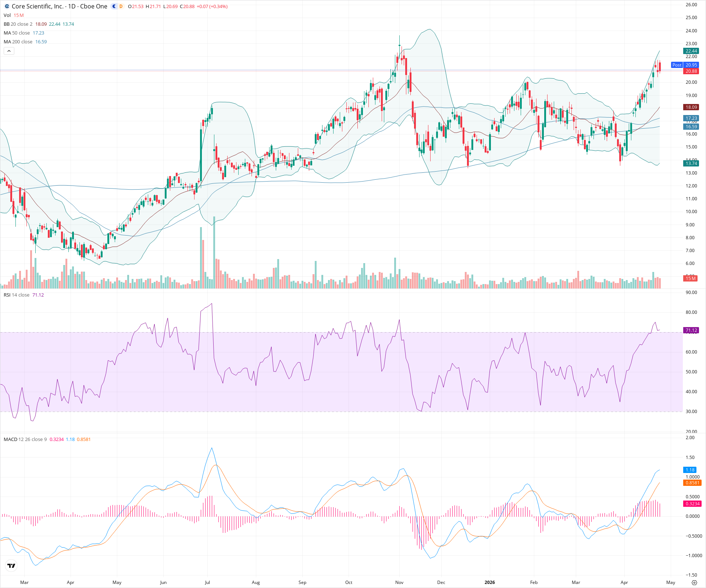Click the 71.12 RSI value label
Screen dimensions: 706x588
(x=691, y=330)
